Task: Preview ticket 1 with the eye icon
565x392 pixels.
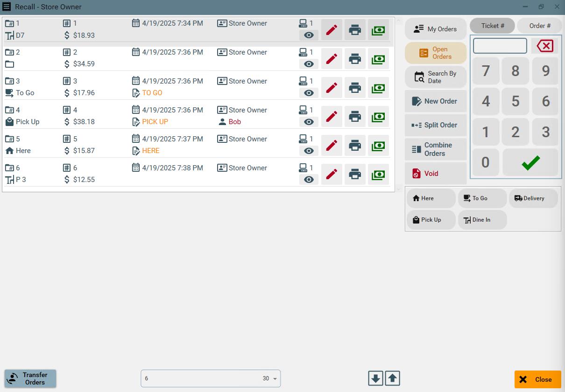Action: pyautogui.click(x=309, y=35)
